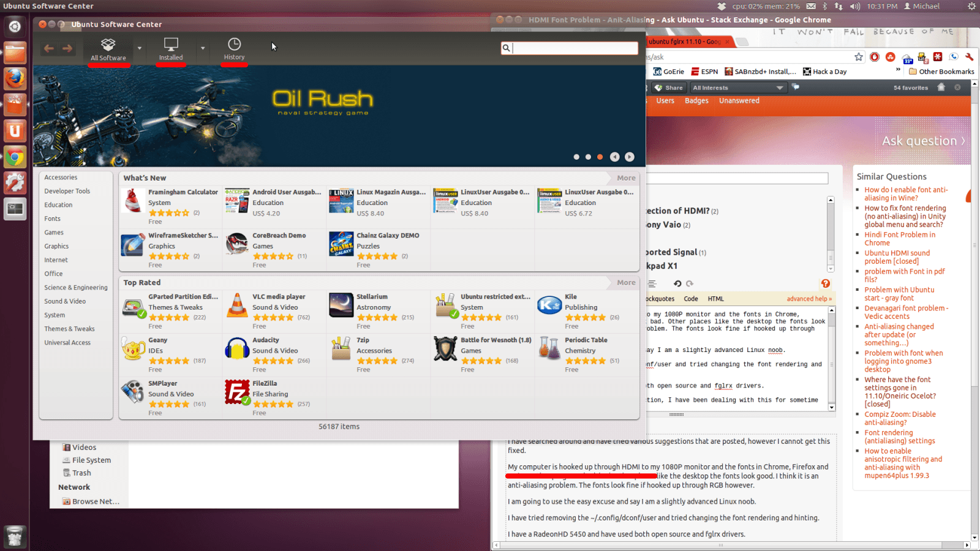Switch to Unanswered tab on Ask Ubuntu
980x551 pixels.
[x=739, y=101]
